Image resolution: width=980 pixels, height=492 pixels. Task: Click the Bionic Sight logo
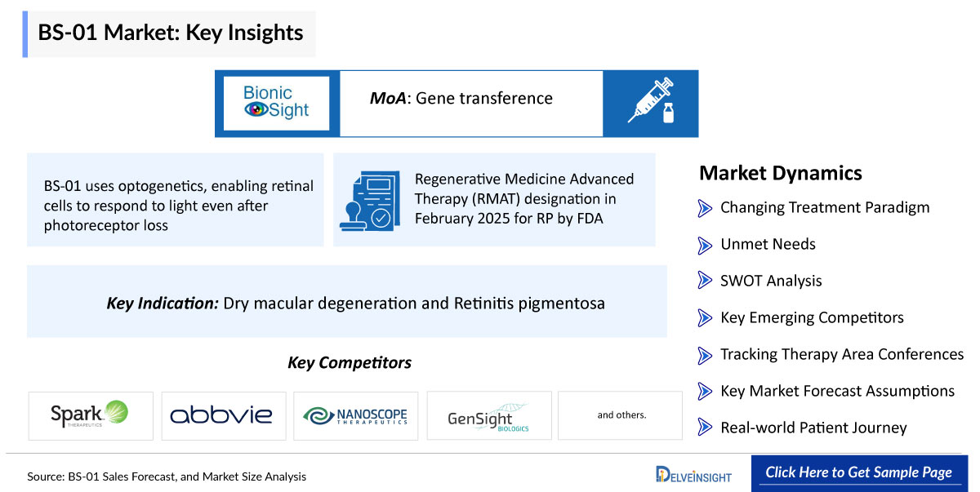pyautogui.click(x=276, y=103)
